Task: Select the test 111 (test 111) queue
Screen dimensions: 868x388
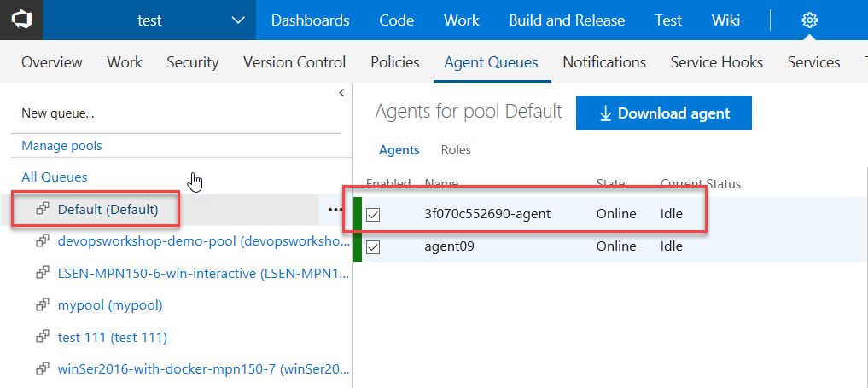Action: coord(113,337)
